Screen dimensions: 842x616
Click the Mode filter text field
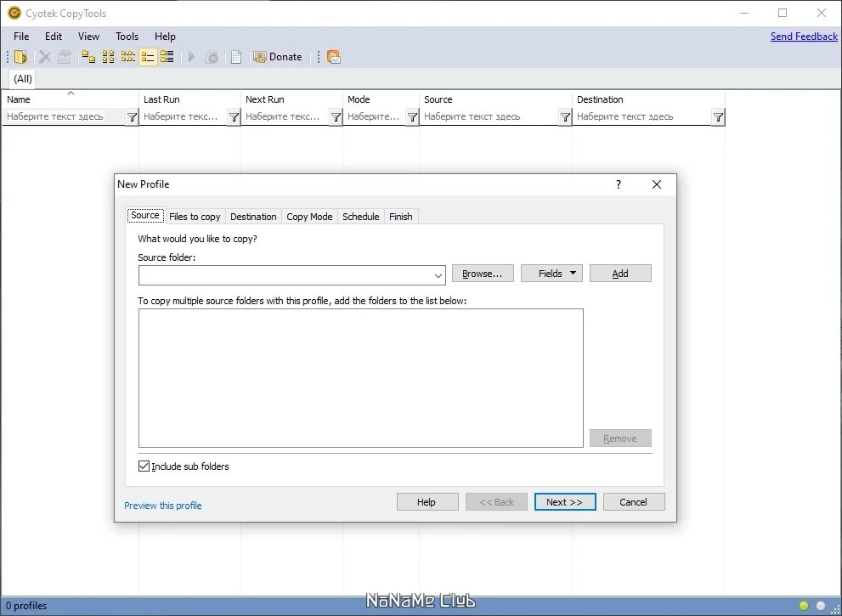375,116
